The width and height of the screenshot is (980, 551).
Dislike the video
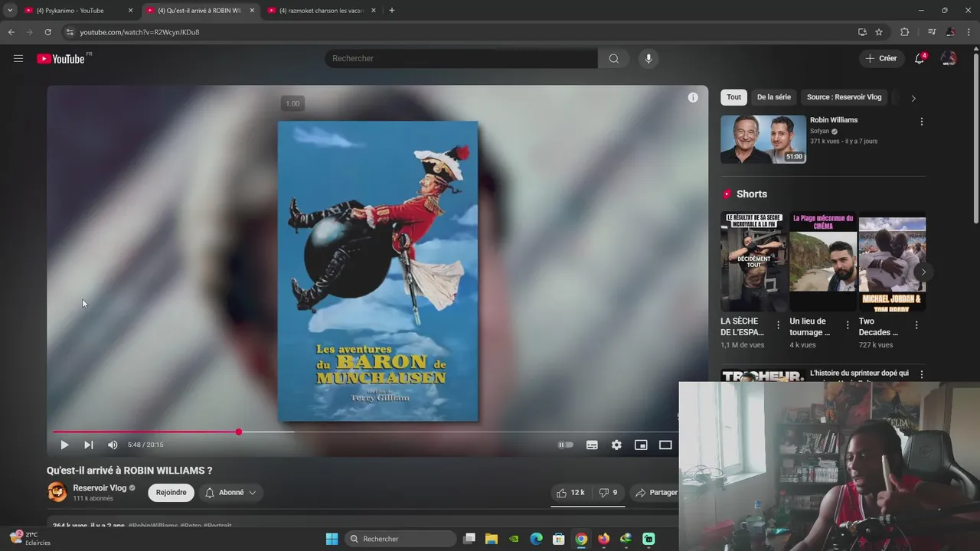pyautogui.click(x=608, y=493)
